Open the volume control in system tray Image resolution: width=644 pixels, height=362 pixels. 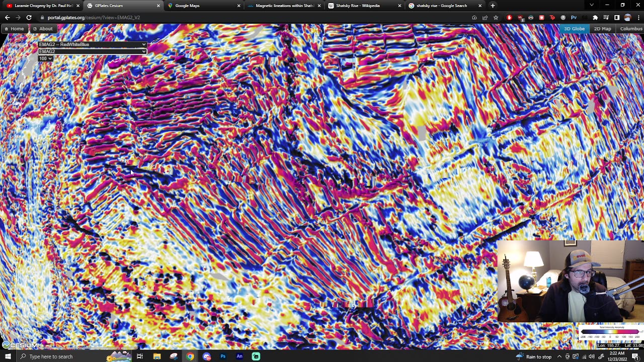tap(591, 356)
